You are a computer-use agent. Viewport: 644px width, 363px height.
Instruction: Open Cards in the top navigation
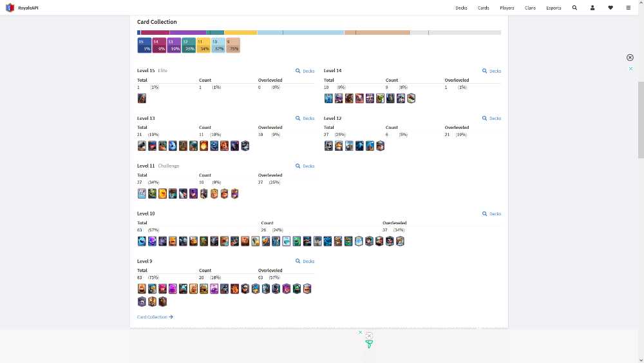pos(483,8)
